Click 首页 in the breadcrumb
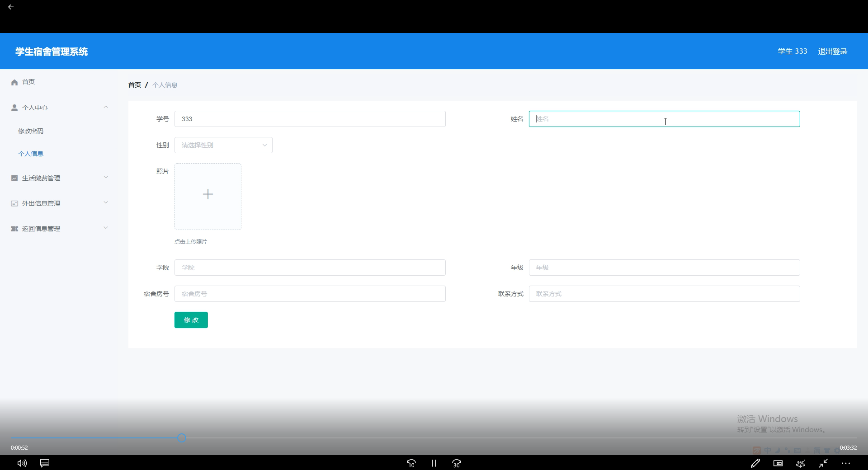Screen dimensions: 868x470 click(x=135, y=85)
